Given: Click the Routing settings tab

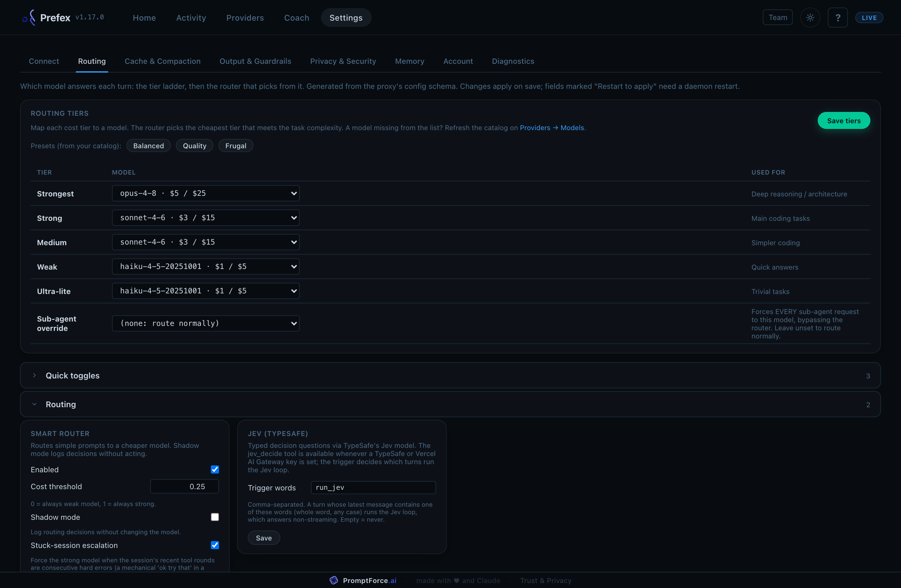Looking at the screenshot, I should [92, 61].
